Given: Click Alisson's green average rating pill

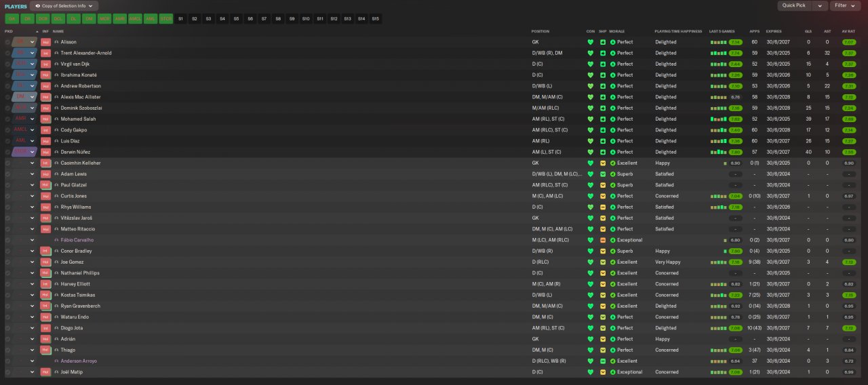Looking at the screenshot, I should [848, 42].
